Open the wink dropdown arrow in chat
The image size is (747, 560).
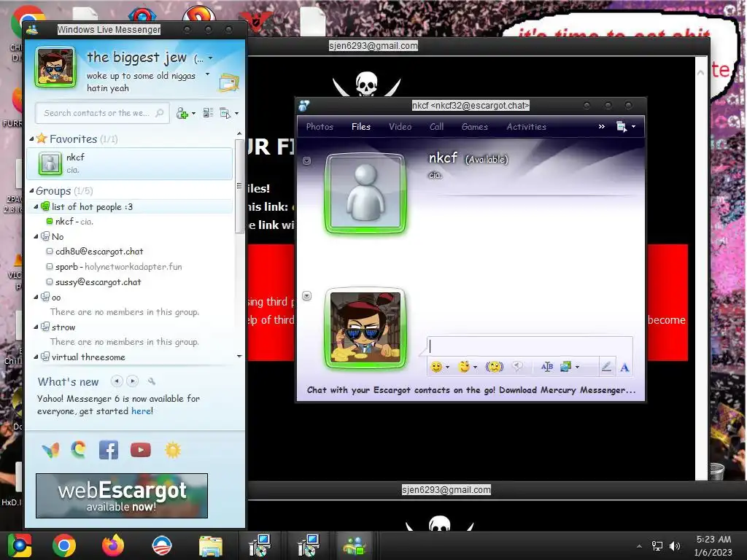[x=475, y=367]
